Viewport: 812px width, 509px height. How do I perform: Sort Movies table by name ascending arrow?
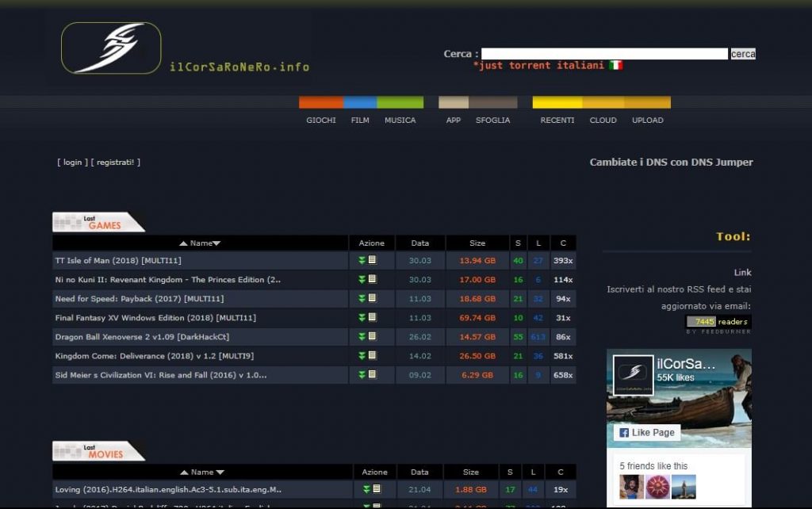tap(184, 473)
